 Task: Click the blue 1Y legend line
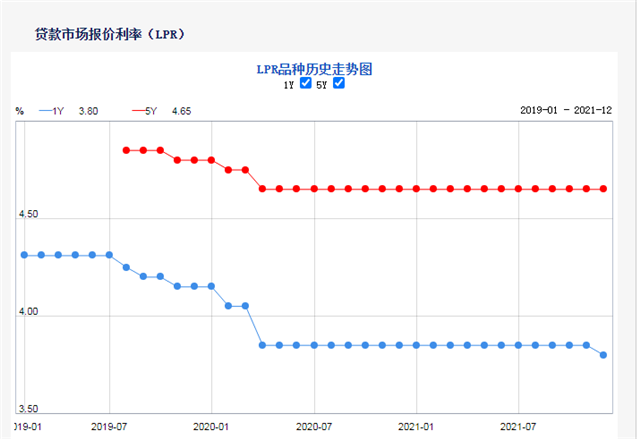(46, 111)
